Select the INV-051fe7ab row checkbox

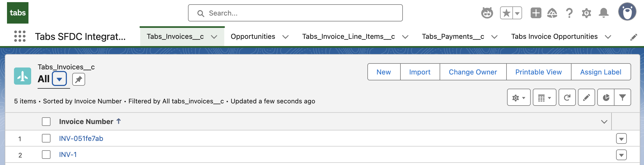click(46, 138)
